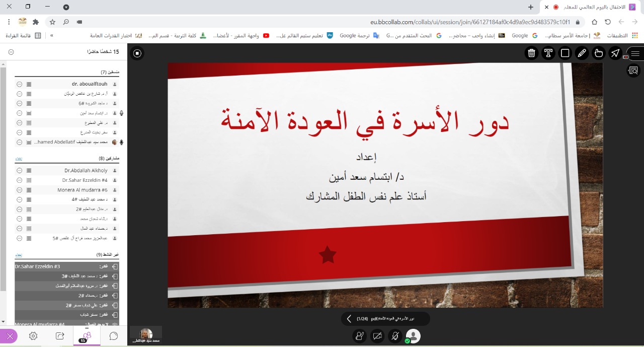644x347 pixels.
Task: Open the settings gear tab
Action: pyautogui.click(x=33, y=336)
